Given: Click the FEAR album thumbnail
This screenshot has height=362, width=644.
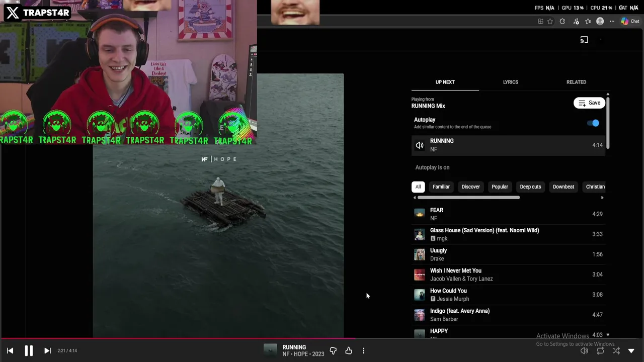Looking at the screenshot, I should pyautogui.click(x=420, y=214).
